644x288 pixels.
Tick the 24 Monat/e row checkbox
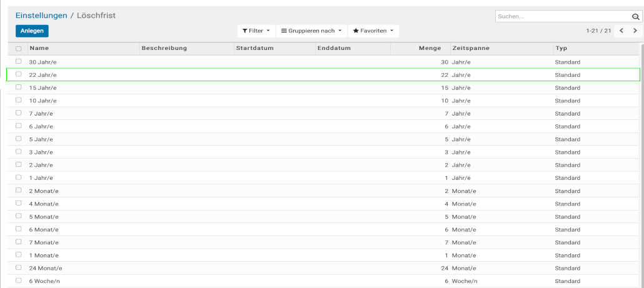pos(19,268)
